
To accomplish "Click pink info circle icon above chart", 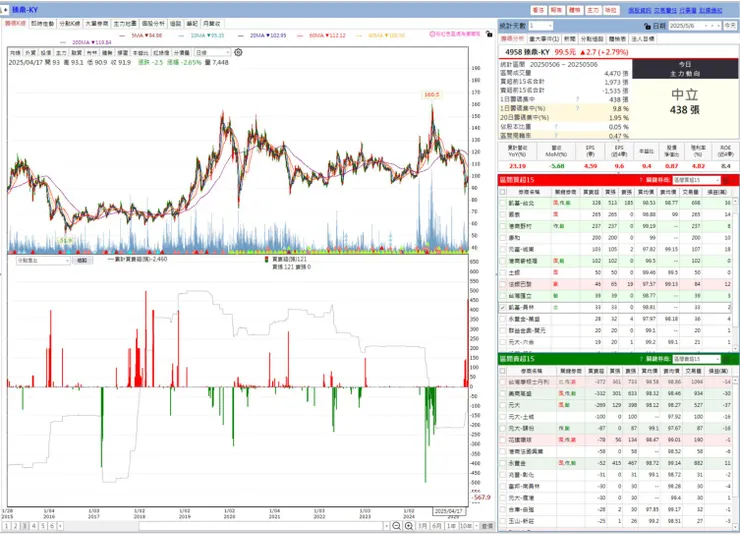I will (x=432, y=34).
